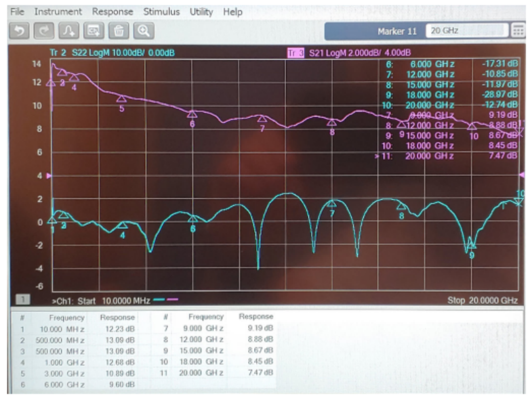Select the window 1 indicator below the graph

tap(21, 299)
